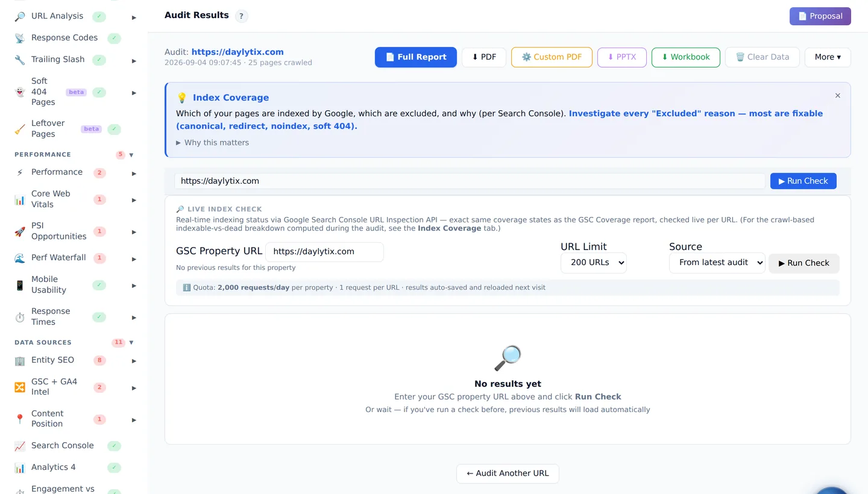Open the Full Report
868x494 pixels.
(x=416, y=57)
